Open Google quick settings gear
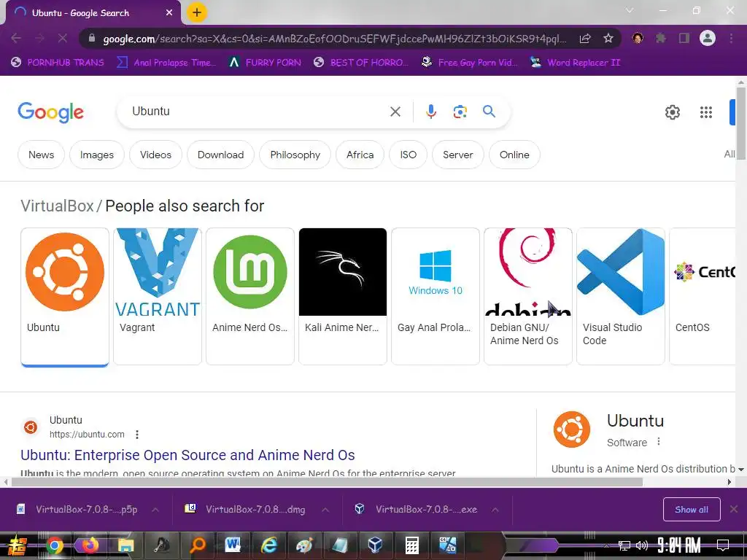The width and height of the screenshot is (747, 560). pyautogui.click(x=672, y=112)
